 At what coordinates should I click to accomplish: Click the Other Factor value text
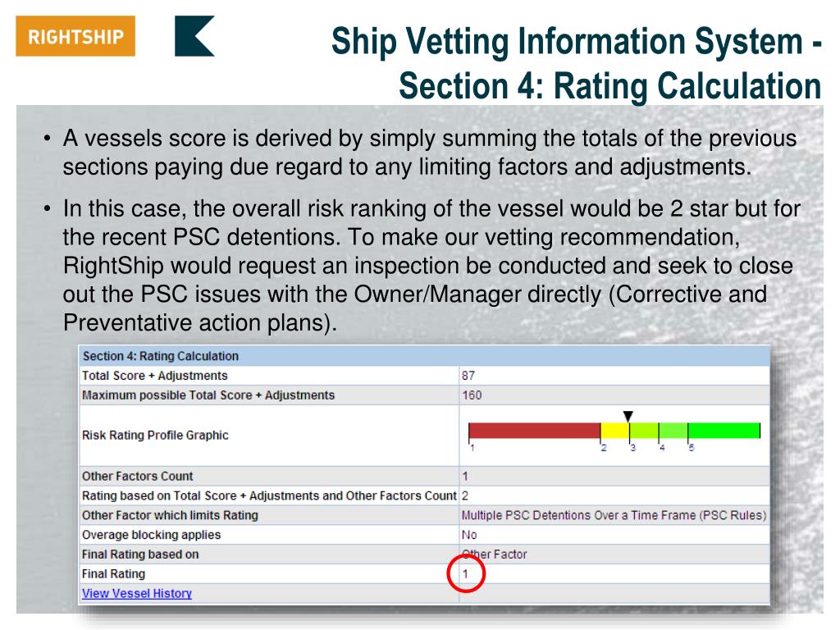(x=495, y=555)
